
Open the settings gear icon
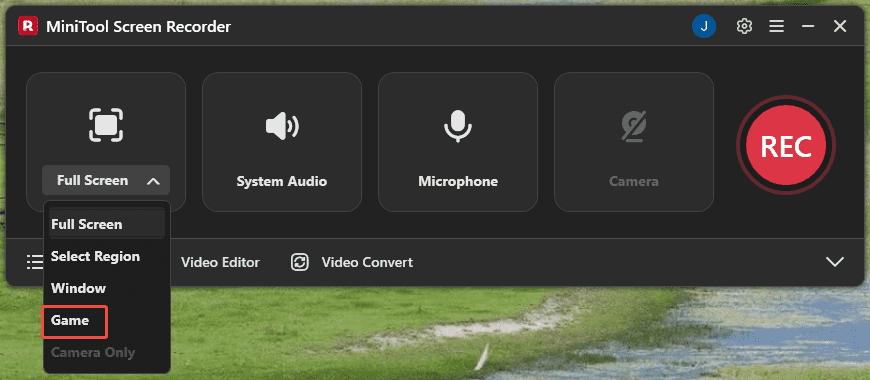(x=744, y=26)
